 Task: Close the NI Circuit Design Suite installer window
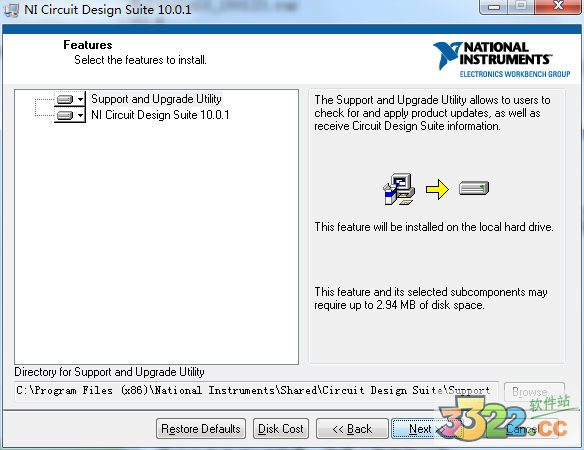tap(558, 6)
